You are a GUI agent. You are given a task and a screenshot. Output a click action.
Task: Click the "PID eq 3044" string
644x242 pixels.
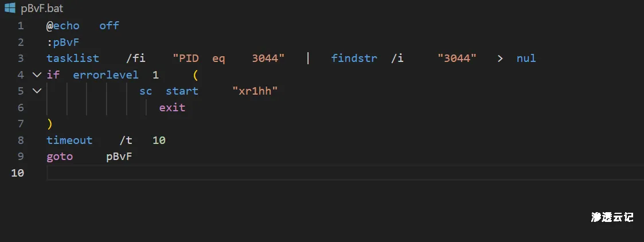pos(229,58)
